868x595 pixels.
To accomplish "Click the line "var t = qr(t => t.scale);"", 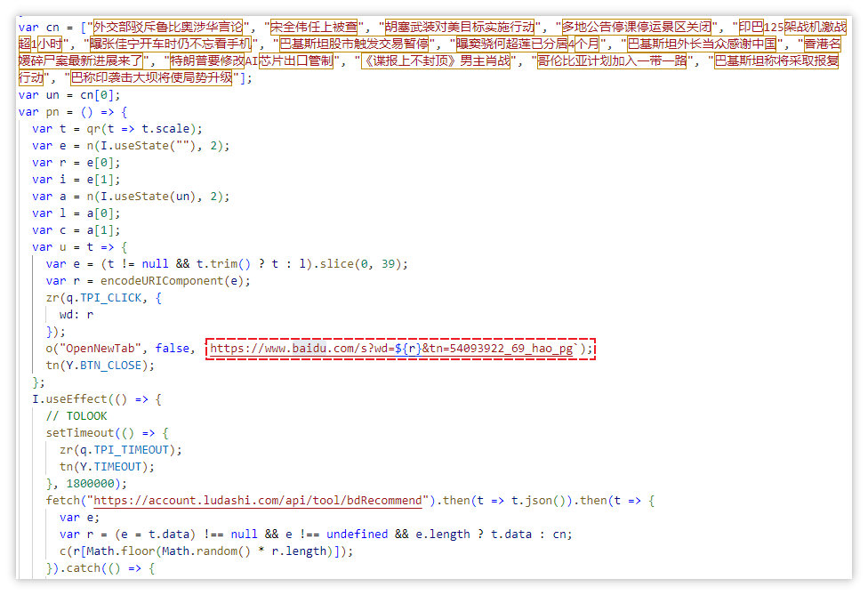I will (x=117, y=128).
